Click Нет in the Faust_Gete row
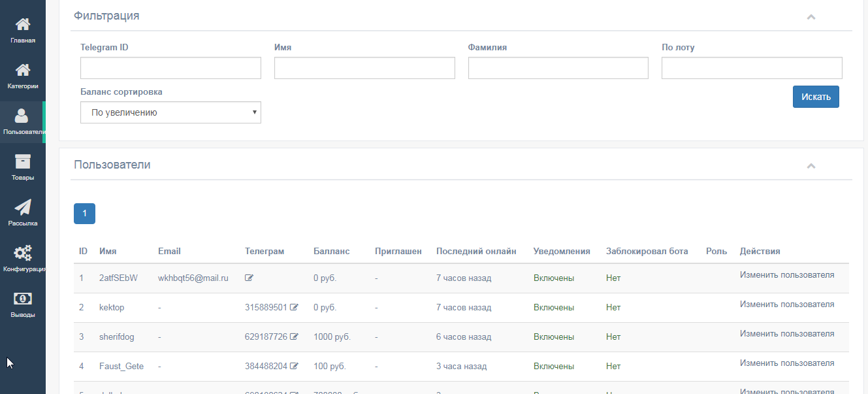868x394 pixels. coord(613,366)
